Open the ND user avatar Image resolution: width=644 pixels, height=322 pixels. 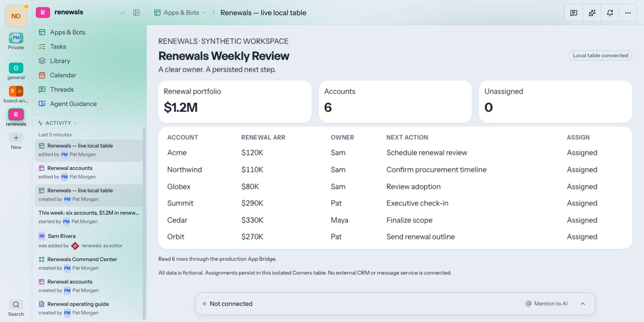point(16,16)
